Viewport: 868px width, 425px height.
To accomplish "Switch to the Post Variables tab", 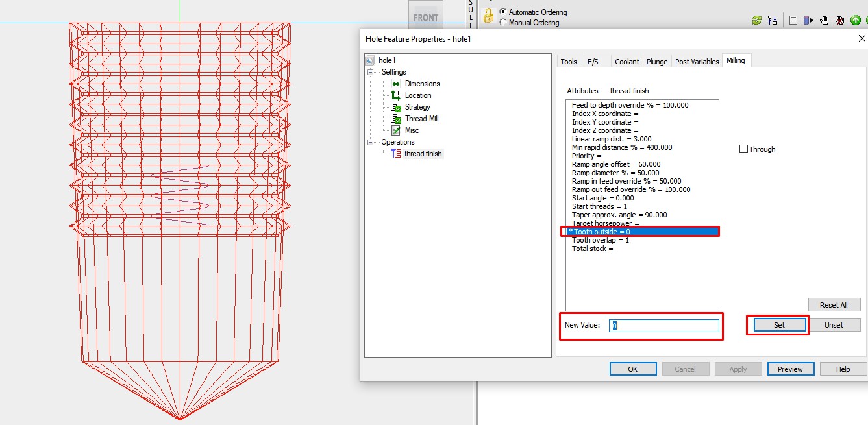I will tap(697, 60).
